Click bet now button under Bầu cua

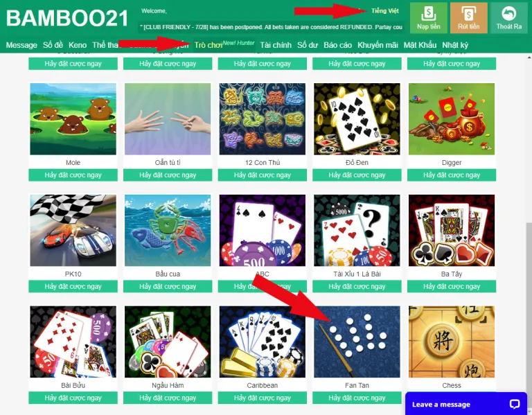(168, 286)
